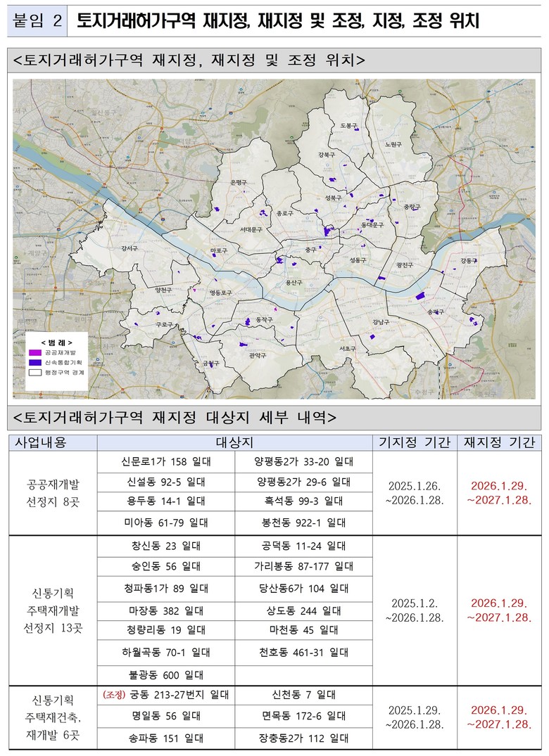Click the 사업내용 column header
549x756 pixels.
(53, 442)
